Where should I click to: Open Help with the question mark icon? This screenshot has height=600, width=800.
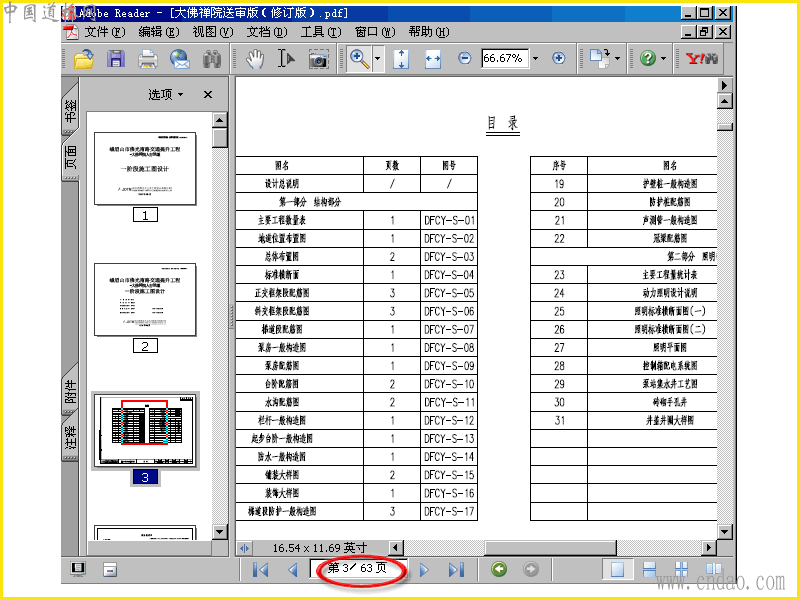(x=647, y=58)
